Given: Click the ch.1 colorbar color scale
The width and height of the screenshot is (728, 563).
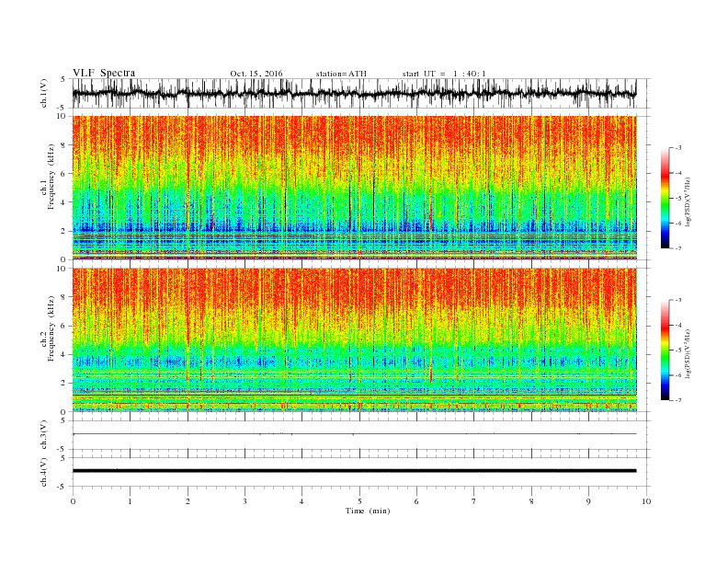Looking at the screenshot, I should click(x=665, y=198).
